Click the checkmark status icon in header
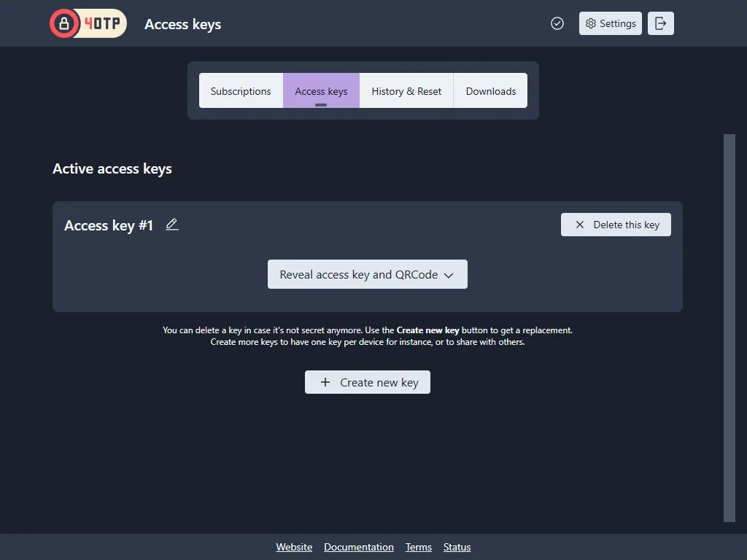The width and height of the screenshot is (747, 560). point(557,23)
